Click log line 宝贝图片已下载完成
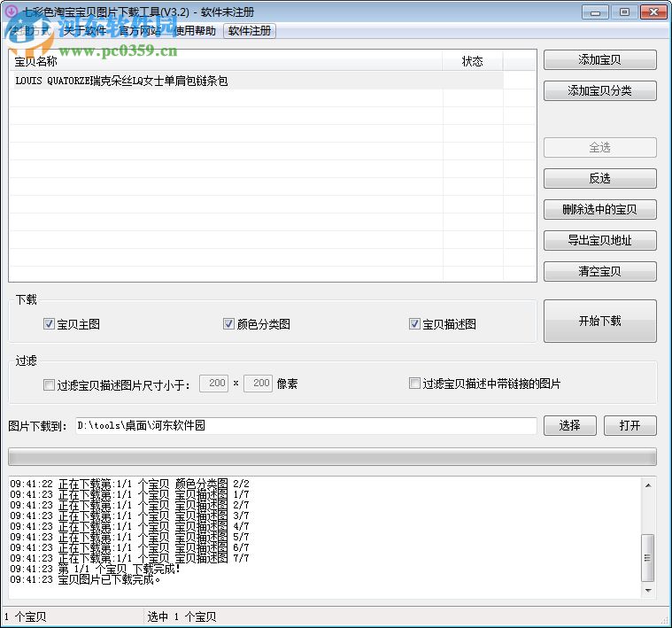 pos(86,580)
